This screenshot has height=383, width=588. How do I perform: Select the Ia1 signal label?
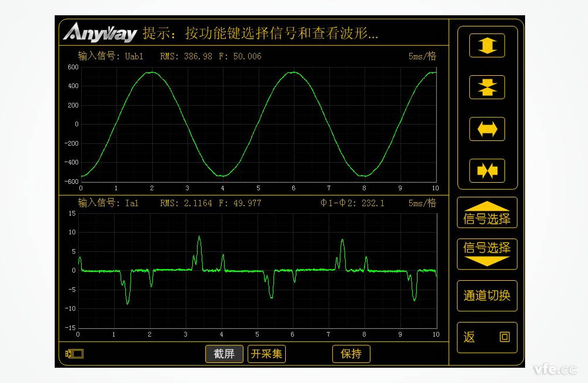click(x=132, y=203)
